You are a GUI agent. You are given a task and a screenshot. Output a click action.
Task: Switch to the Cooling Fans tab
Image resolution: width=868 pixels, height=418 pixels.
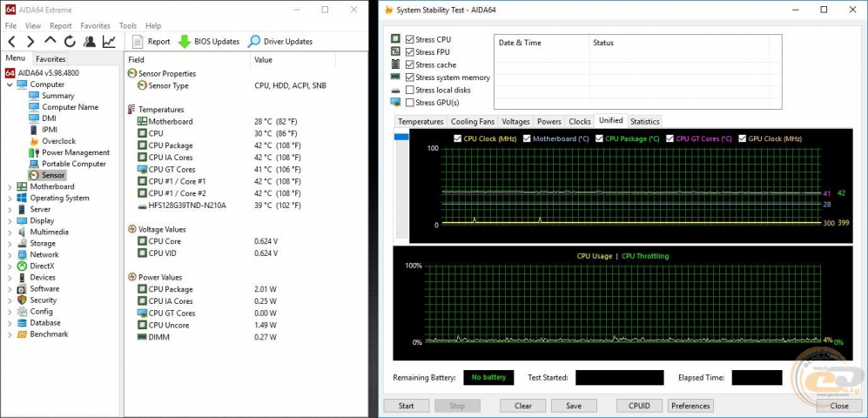(x=472, y=121)
